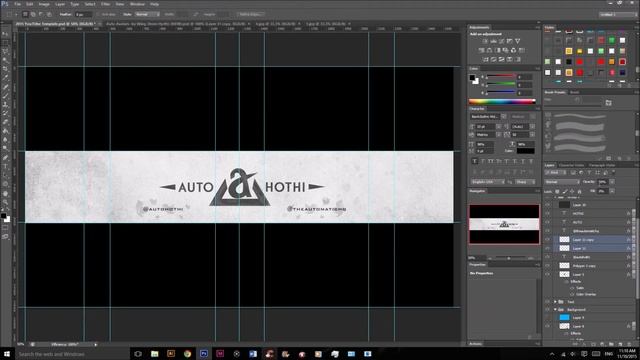Click the foreground color swatch in Color panel
Screen dimensions: 640x360
(472, 78)
